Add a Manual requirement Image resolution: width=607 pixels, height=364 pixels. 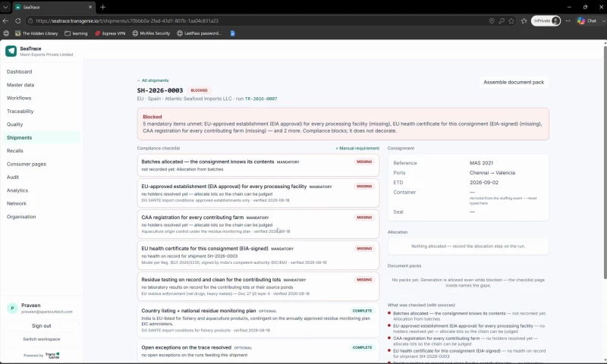tap(357, 148)
